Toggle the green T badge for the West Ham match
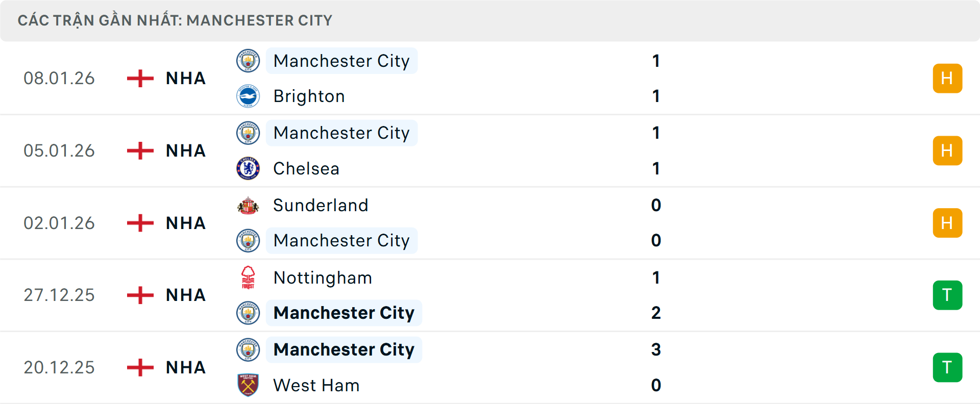 pyautogui.click(x=947, y=367)
